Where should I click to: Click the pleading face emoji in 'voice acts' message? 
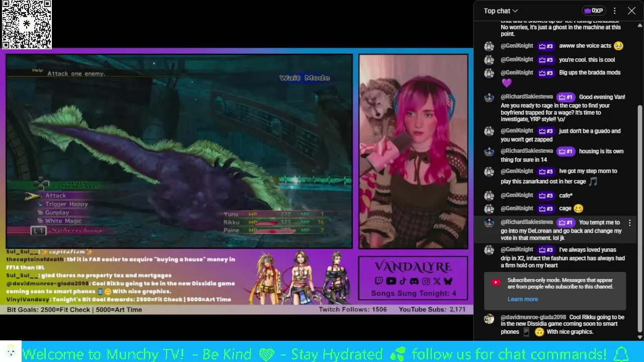point(618,46)
